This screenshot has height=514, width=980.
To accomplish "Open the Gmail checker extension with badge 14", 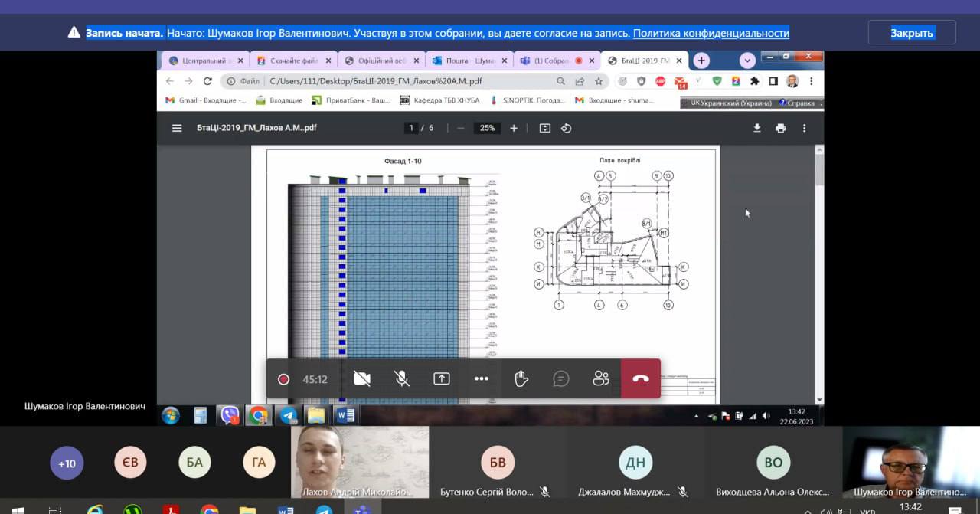I will pos(680,82).
